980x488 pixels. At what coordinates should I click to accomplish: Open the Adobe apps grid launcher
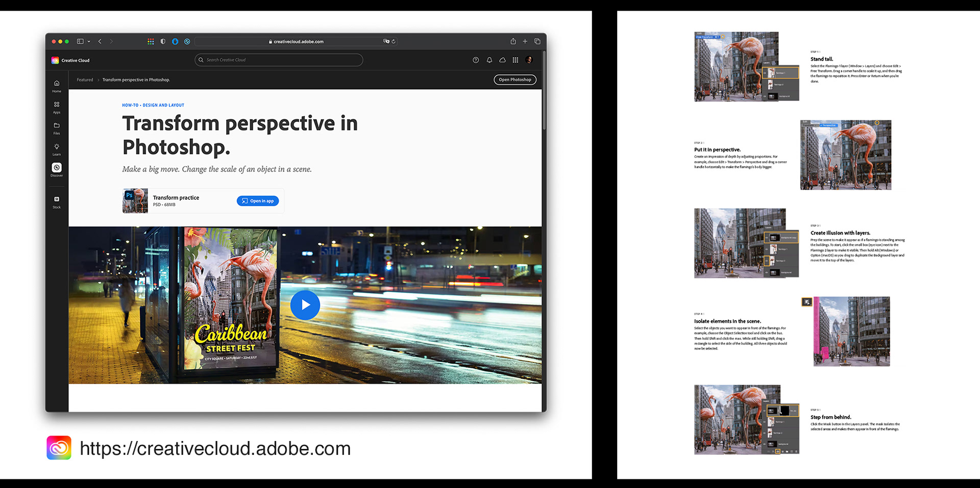point(516,60)
